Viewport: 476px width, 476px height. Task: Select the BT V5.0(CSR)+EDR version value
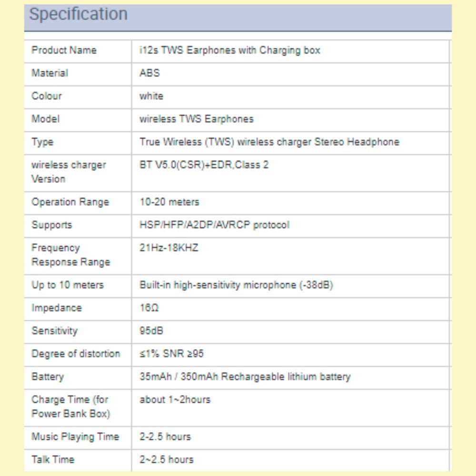[204, 165]
